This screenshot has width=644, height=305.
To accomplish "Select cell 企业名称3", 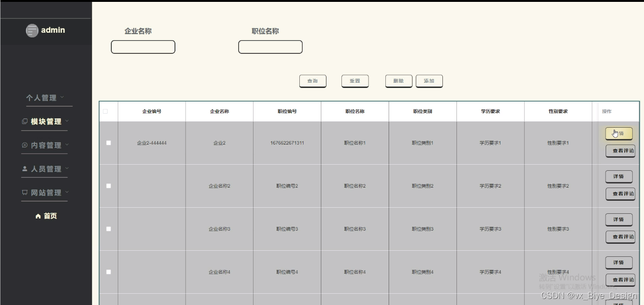I will [219, 229].
